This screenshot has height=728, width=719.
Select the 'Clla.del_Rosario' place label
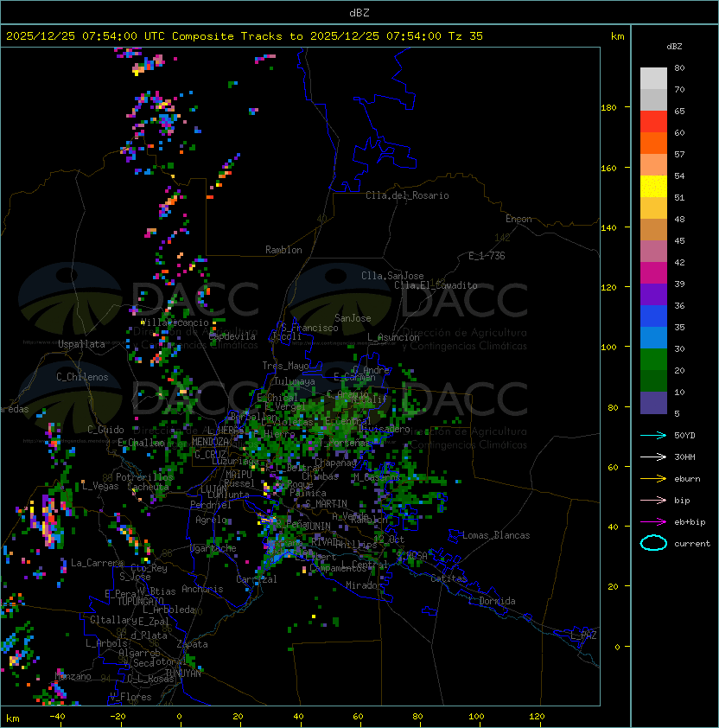[x=407, y=195]
